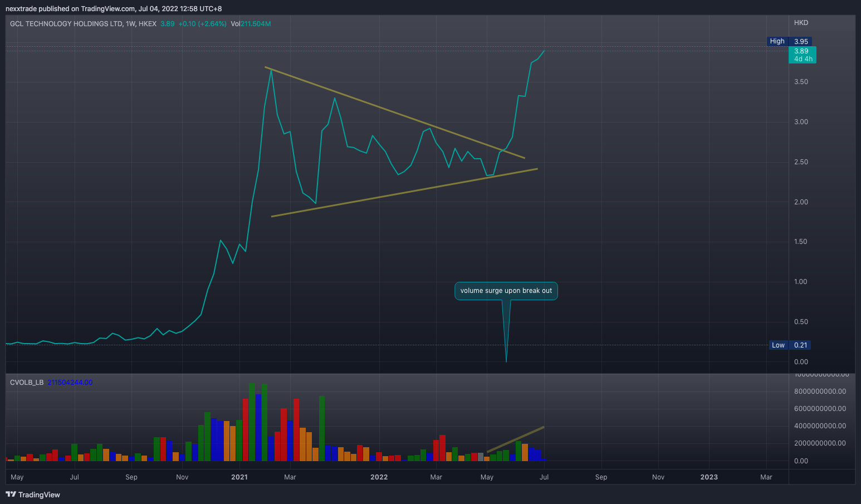This screenshot has height=504, width=861.
Task: Select the current price tag with 4d 4h countdown
Action: pyautogui.click(x=803, y=55)
